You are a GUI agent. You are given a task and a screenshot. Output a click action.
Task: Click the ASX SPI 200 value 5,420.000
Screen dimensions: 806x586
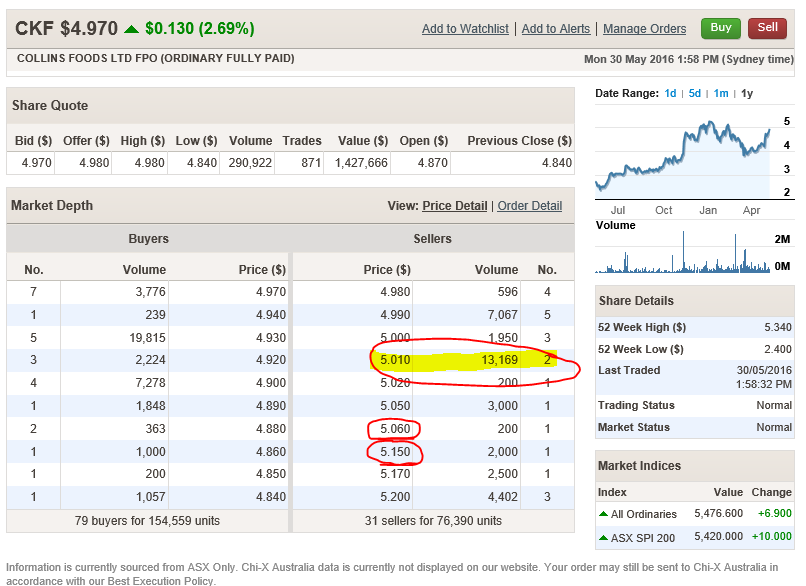tap(719, 537)
